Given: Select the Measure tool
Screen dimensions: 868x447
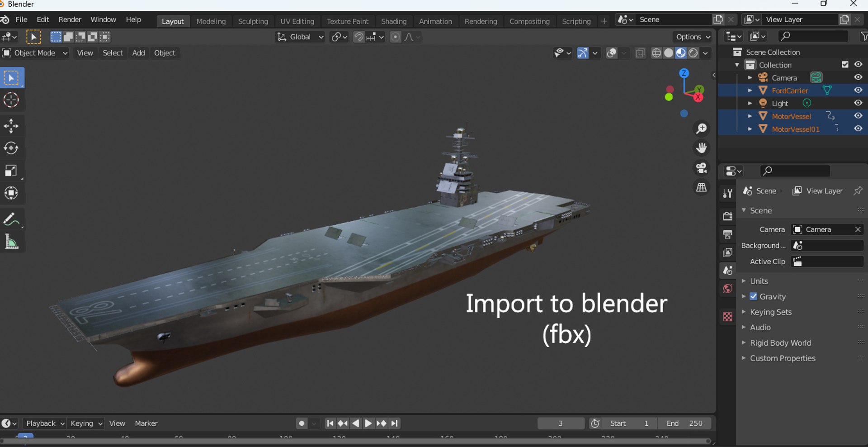Looking at the screenshot, I should (x=11, y=242).
